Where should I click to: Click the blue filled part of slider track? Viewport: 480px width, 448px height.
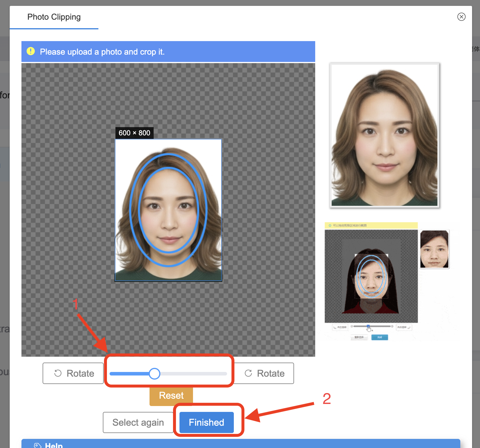click(129, 374)
